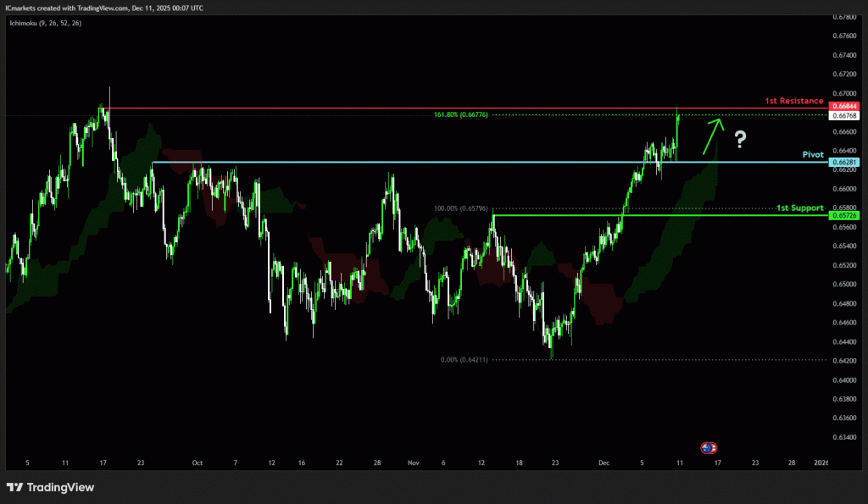Click the economic event flag icon

[x=709, y=446]
